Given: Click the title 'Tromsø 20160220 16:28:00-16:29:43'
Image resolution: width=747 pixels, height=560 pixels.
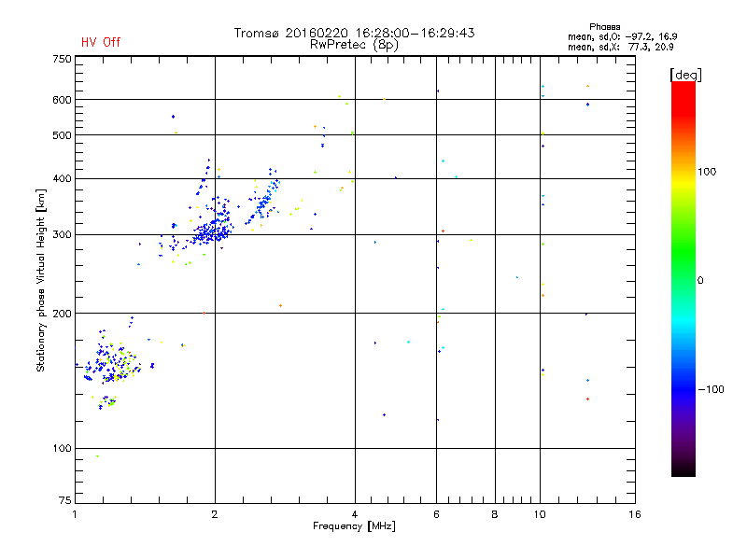Looking at the screenshot, I should (354, 33).
